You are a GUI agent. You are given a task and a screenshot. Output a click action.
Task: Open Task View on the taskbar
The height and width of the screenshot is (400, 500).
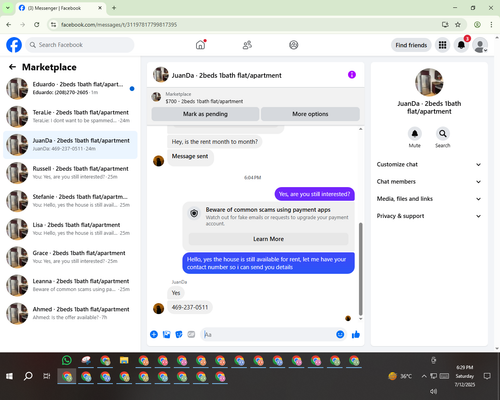47,376
